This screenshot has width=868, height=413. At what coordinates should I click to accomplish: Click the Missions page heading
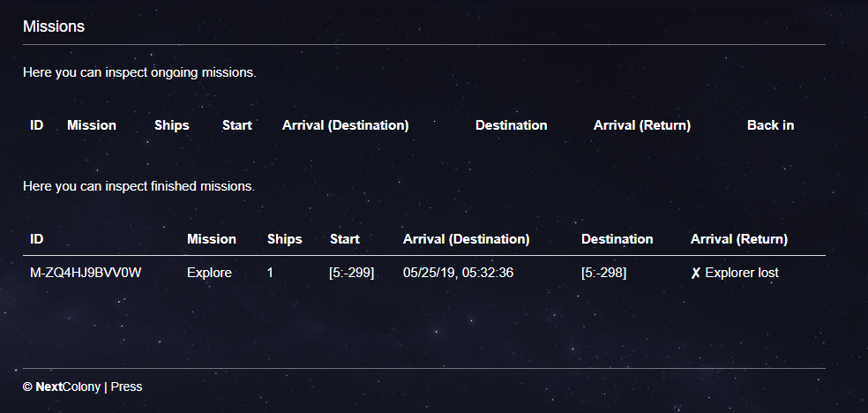point(54,26)
